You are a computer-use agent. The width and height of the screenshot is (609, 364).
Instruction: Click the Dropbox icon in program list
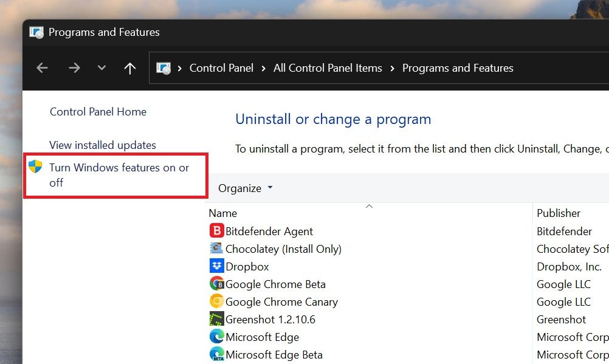pos(216,266)
